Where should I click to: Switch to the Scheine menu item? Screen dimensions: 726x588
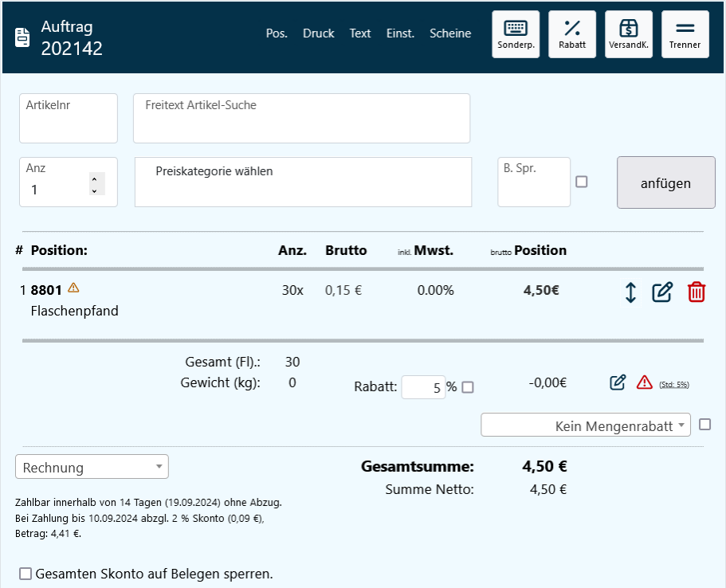click(x=450, y=33)
